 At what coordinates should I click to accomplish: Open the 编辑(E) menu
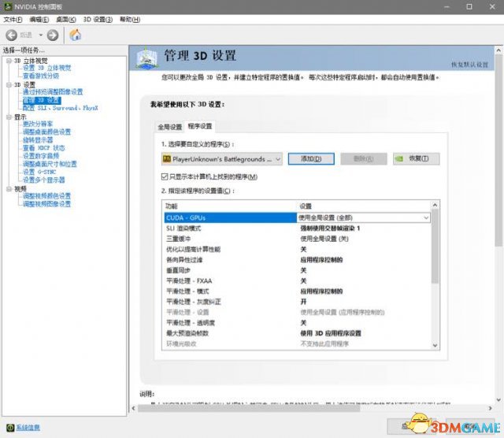point(39,20)
